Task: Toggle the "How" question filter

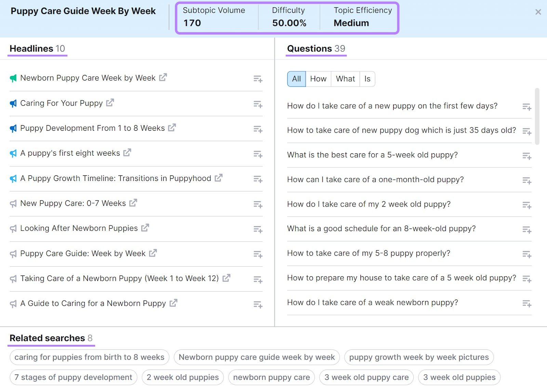Action: (318, 79)
